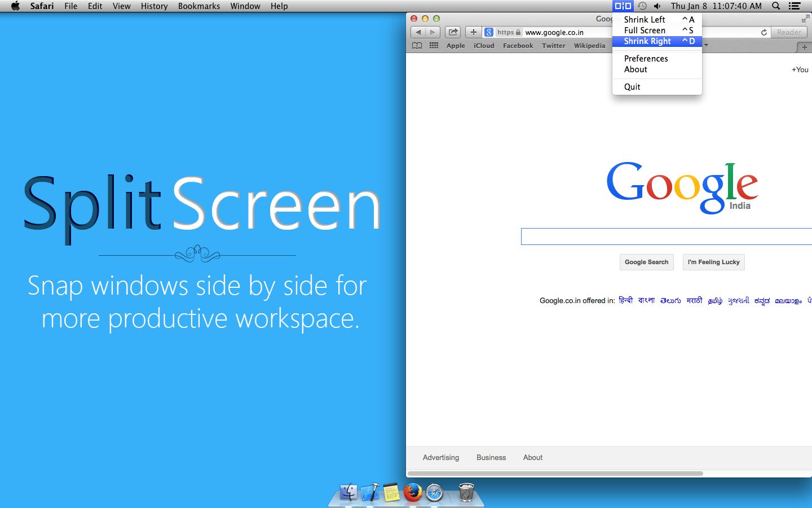Select Quit from the SplitScreen menu
The image size is (812, 508).
[x=632, y=86]
